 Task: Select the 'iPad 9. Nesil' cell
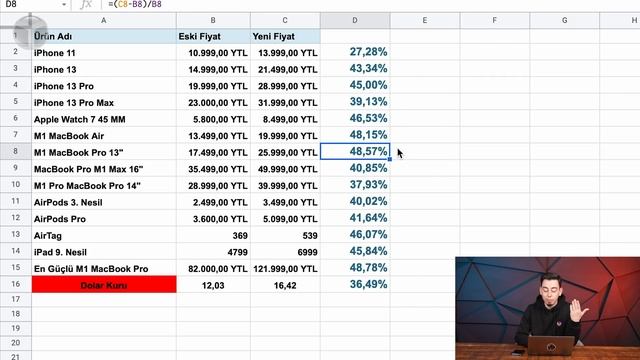pos(104,252)
